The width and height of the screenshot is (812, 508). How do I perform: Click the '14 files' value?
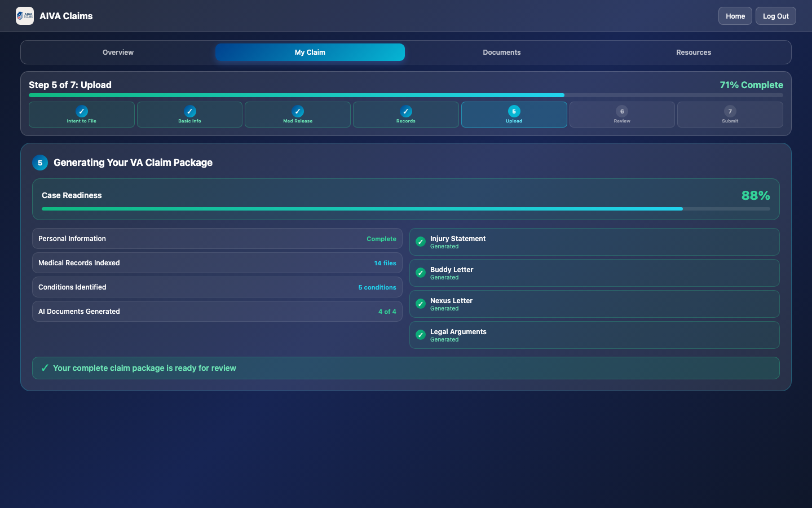point(385,263)
